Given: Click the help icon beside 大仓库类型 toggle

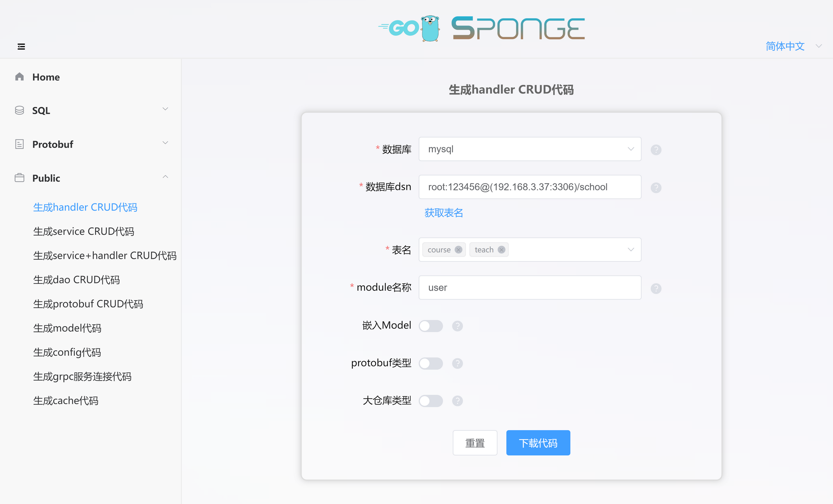Looking at the screenshot, I should pos(457,401).
